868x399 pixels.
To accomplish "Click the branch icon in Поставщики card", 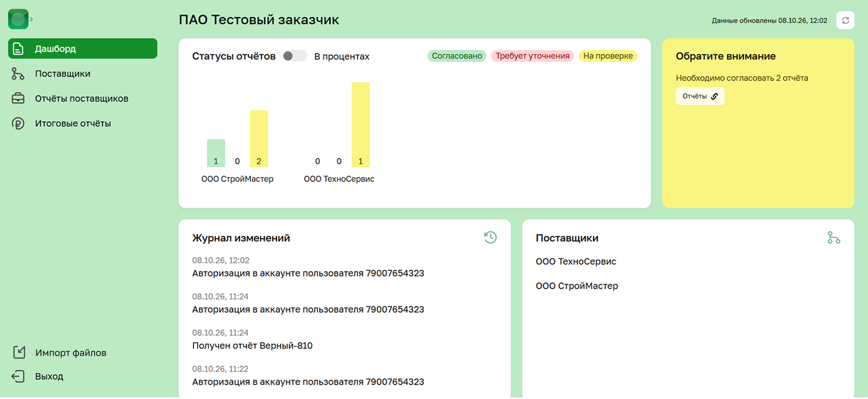I will [834, 238].
